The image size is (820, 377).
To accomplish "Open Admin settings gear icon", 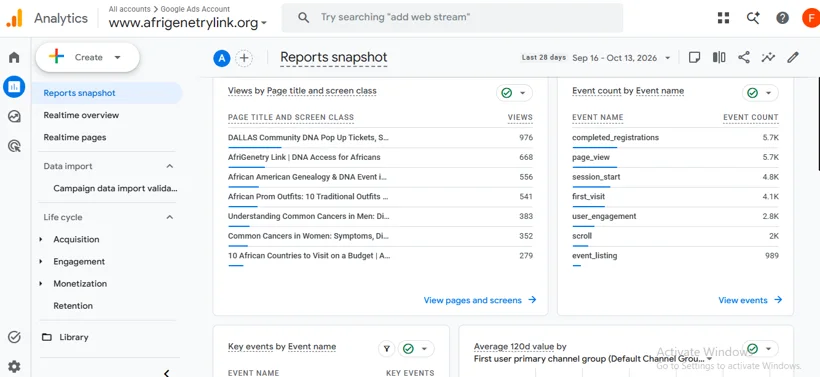I will point(14,367).
